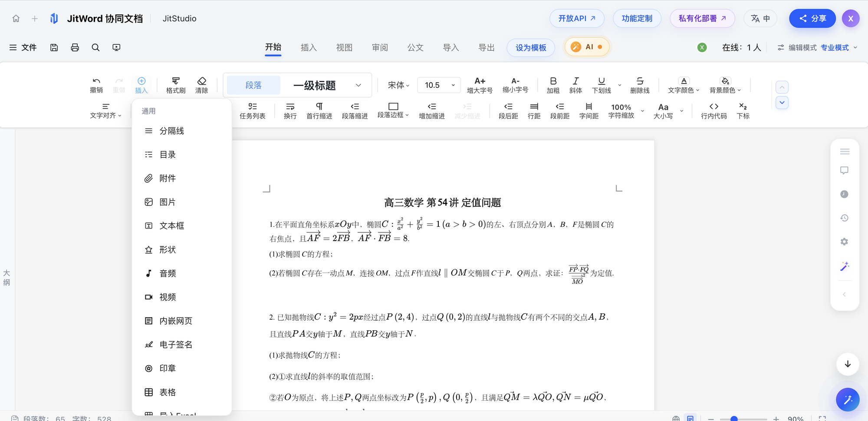Switch to the 审阅 tab
This screenshot has height=421, width=868.
tap(380, 47)
